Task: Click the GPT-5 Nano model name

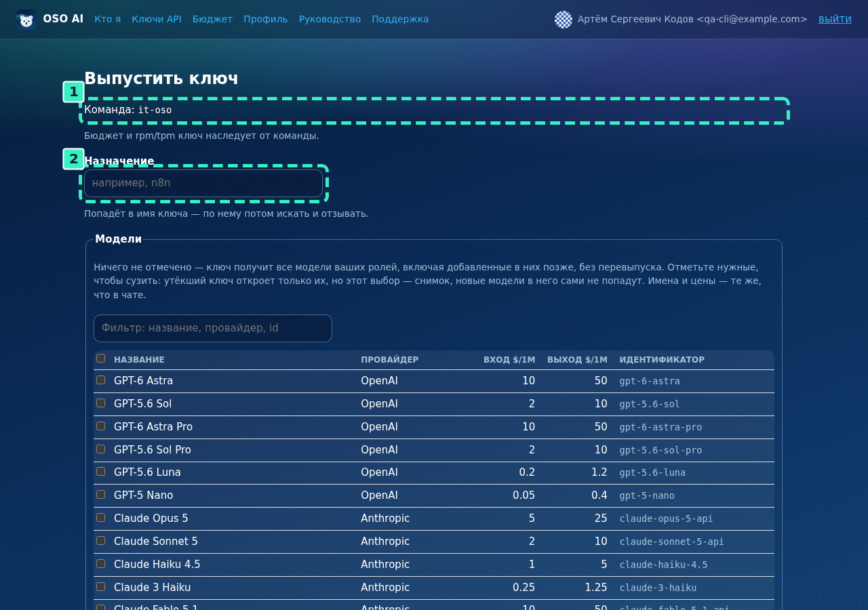Action: pyautogui.click(x=143, y=495)
